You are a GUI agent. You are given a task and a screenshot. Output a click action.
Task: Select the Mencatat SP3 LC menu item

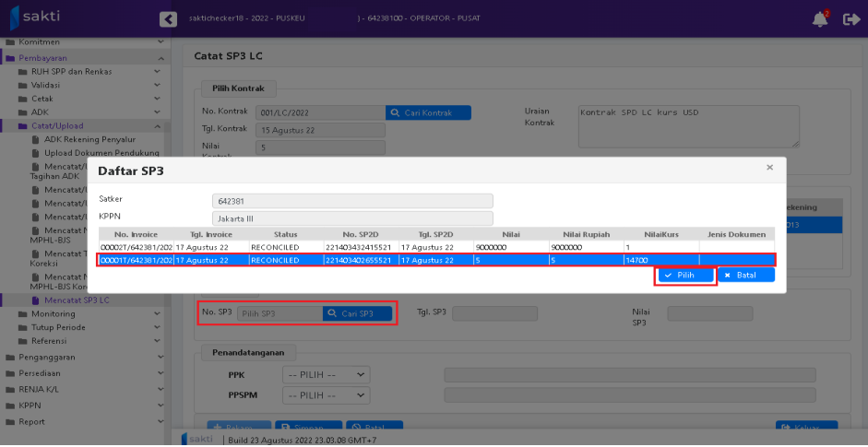pyautogui.click(x=77, y=300)
